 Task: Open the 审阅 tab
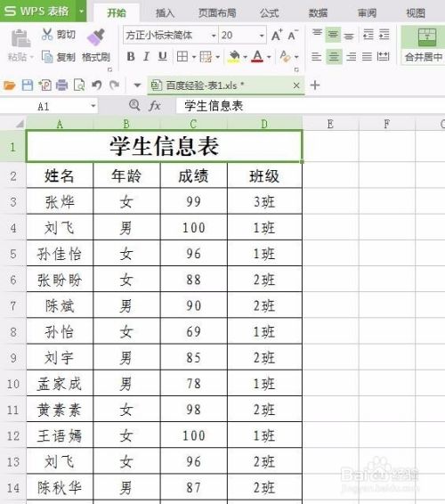coord(367,12)
